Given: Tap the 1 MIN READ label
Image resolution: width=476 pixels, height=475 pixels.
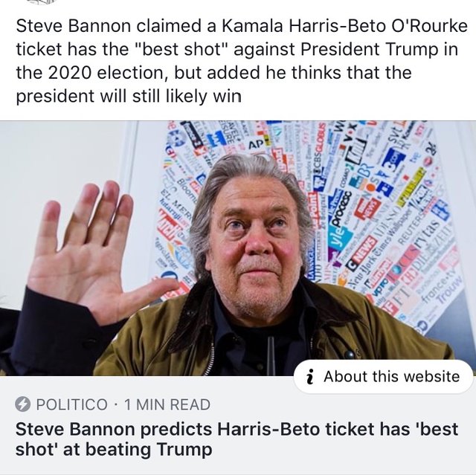Looking at the screenshot, I should click(x=167, y=404).
